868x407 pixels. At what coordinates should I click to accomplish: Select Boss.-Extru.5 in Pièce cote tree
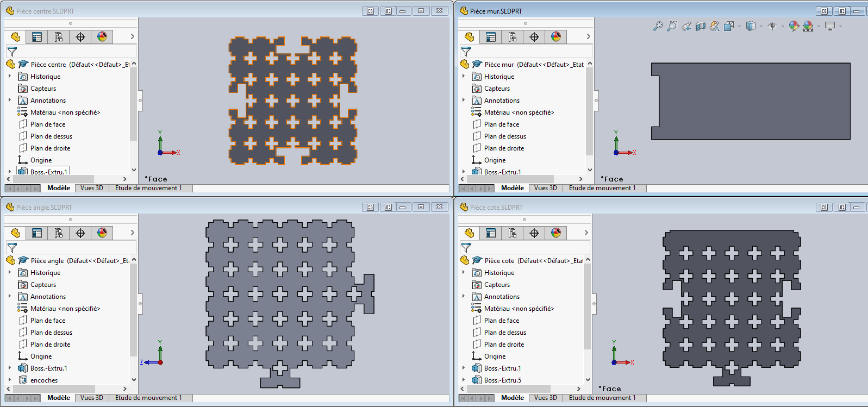(x=502, y=380)
